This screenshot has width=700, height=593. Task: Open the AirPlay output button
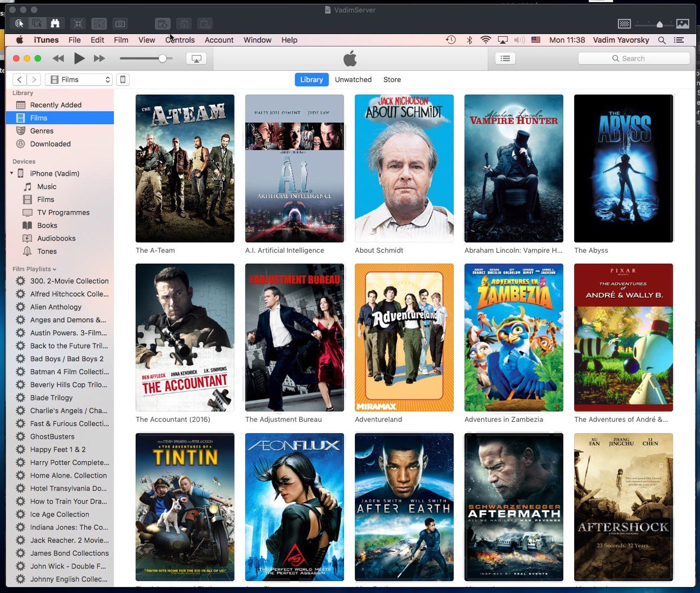coord(196,59)
